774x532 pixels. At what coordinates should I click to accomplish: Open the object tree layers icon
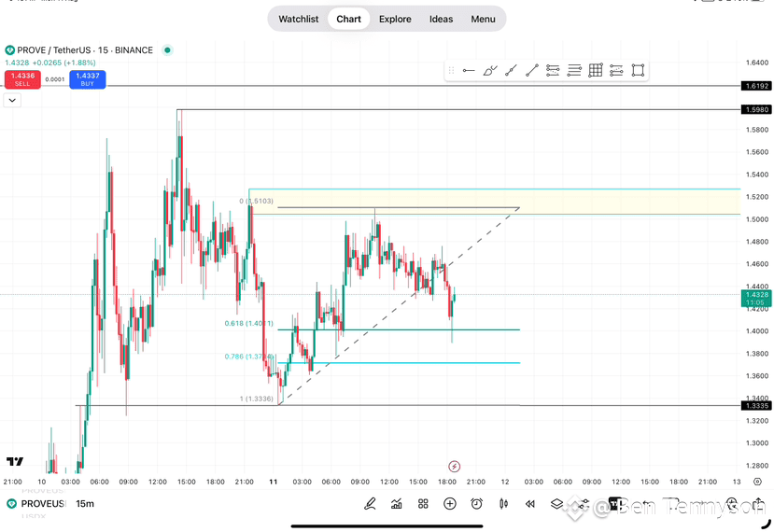(556, 504)
